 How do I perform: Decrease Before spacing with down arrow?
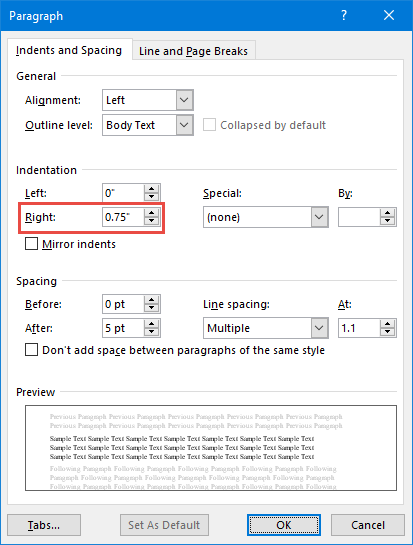coord(152,308)
